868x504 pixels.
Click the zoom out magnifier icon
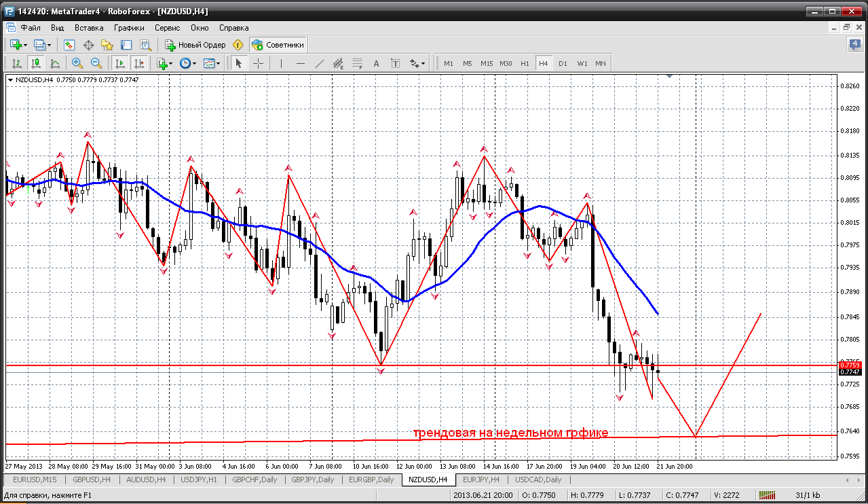coord(96,63)
